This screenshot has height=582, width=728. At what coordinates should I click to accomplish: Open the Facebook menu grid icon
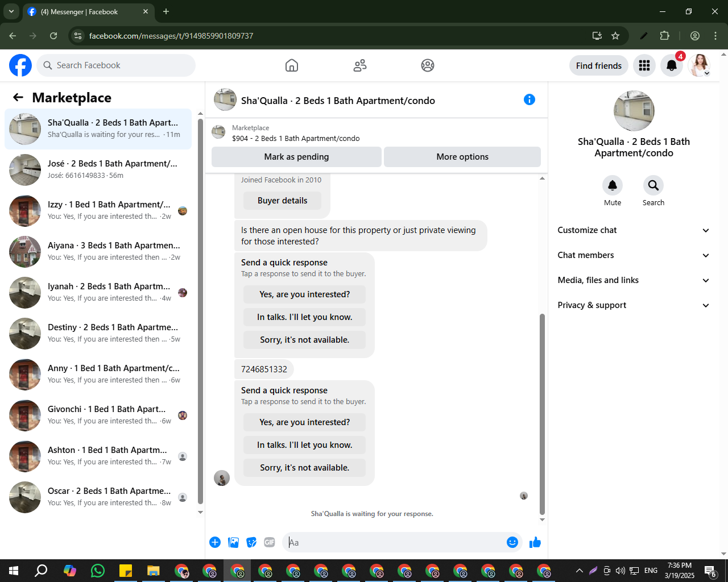coord(644,65)
